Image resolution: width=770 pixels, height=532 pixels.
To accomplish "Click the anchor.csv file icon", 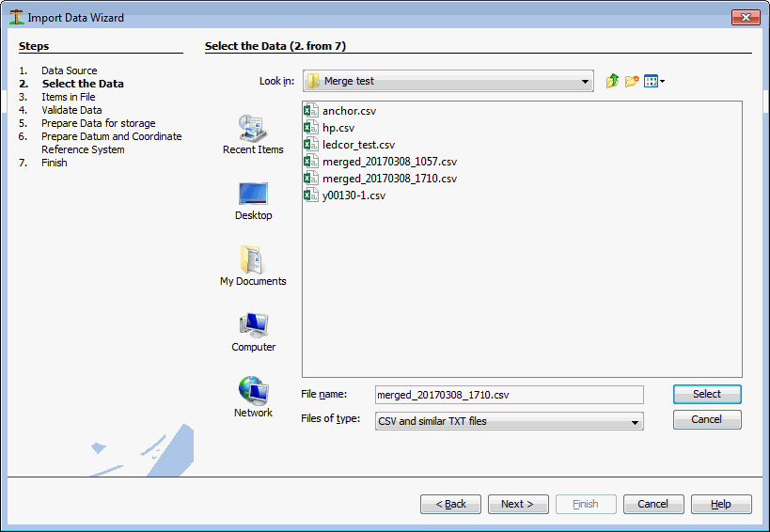I will pos(311,111).
